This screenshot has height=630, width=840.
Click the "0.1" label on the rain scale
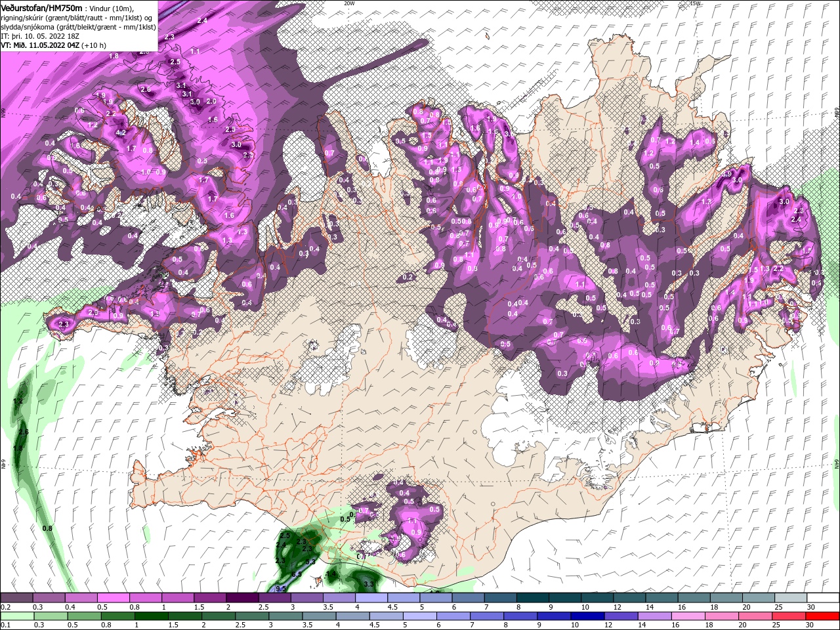click(x=5, y=625)
